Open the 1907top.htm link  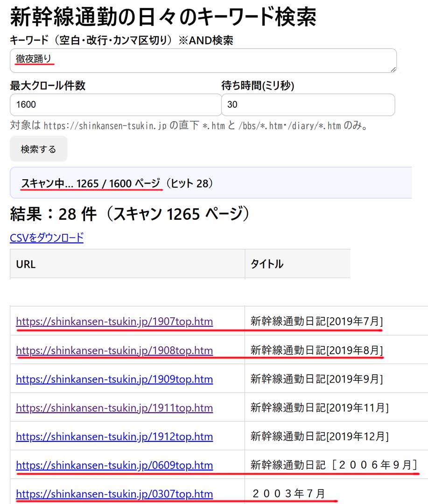tap(114, 322)
